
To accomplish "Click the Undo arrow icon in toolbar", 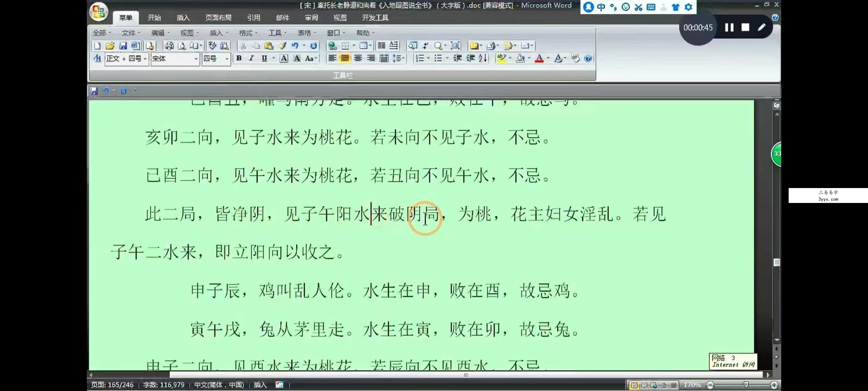I will tap(295, 46).
